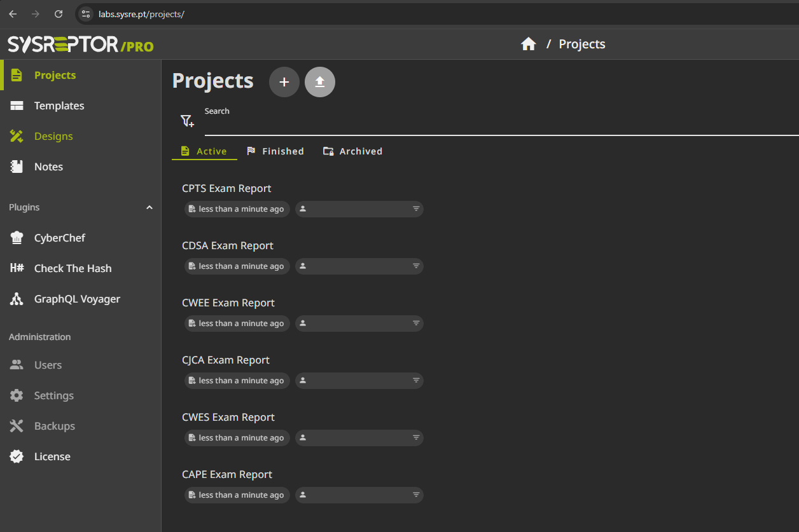Viewport: 799px width, 532px height.
Task: Click the add new project plus button
Action: tap(284, 82)
